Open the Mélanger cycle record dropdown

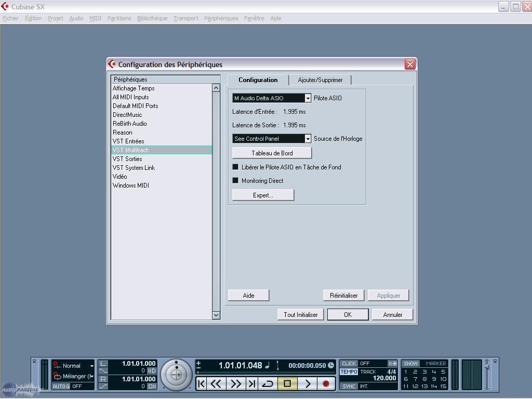coord(91,376)
